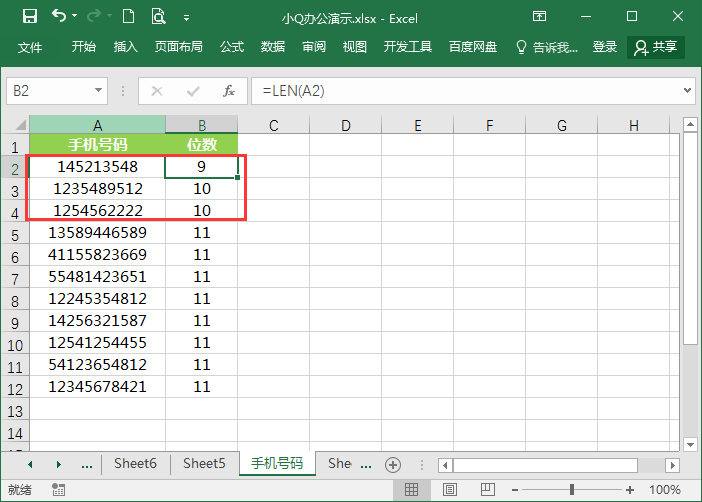The image size is (702, 502).
Task: Switch to Normal view icon
Action: (x=411, y=489)
